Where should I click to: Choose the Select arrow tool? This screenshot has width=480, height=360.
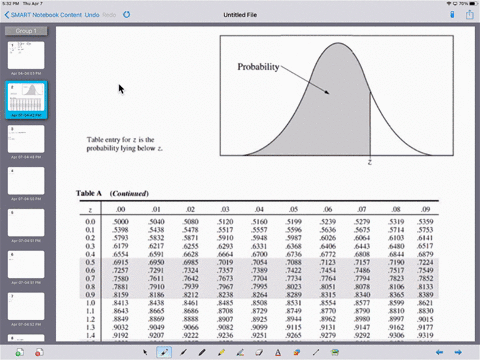point(145,352)
